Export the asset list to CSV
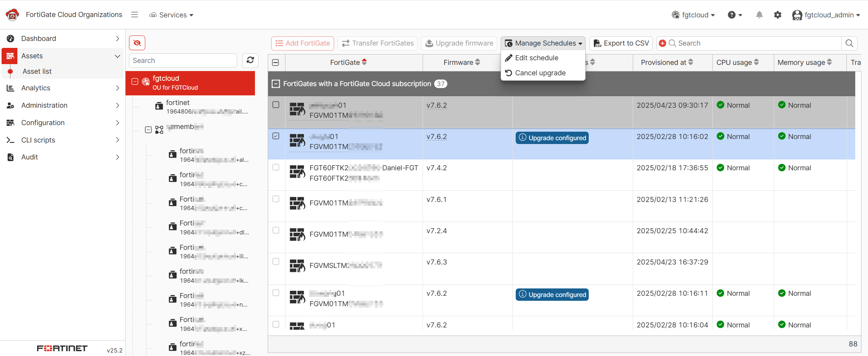This screenshot has width=868, height=356. 621,43
